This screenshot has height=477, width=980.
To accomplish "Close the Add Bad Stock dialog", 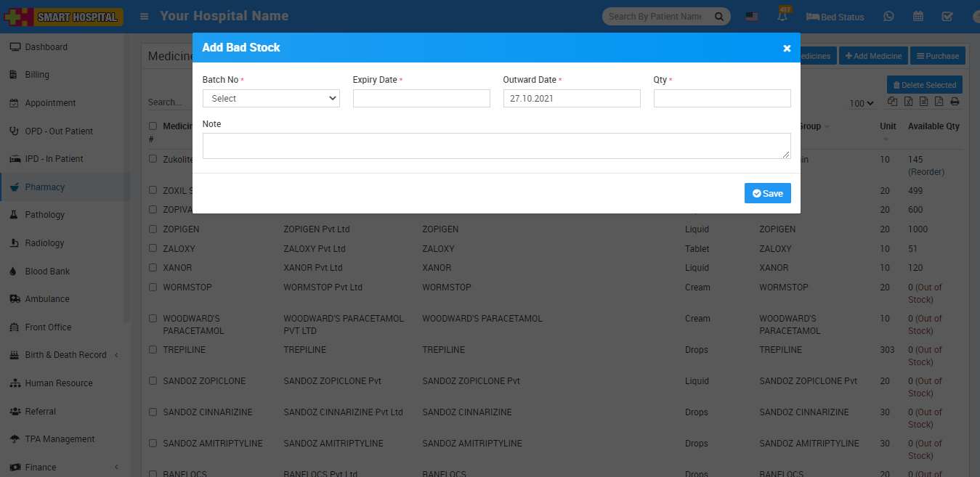I will pyautogui.click(x=787, y=48).
